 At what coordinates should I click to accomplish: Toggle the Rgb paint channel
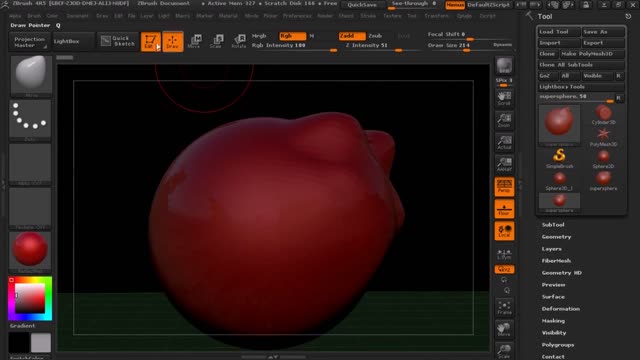292,36
